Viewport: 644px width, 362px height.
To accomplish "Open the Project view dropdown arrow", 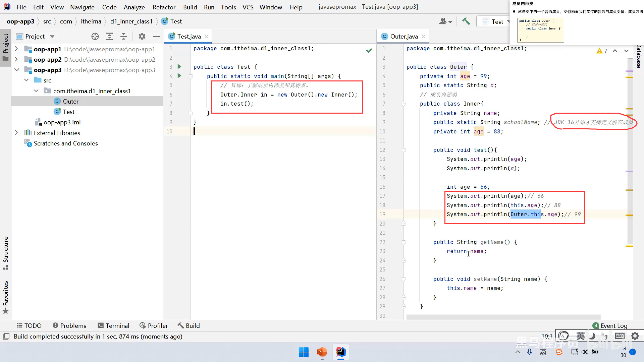I will [52, 37].
